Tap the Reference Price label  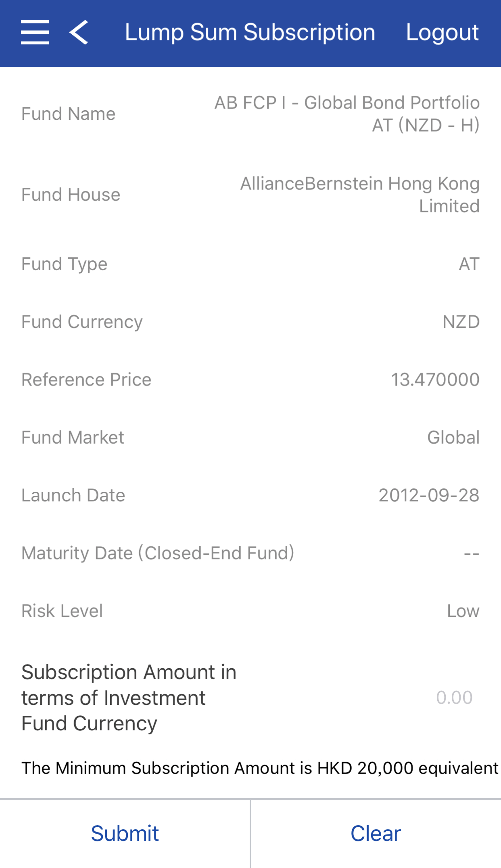click(86, 379)
